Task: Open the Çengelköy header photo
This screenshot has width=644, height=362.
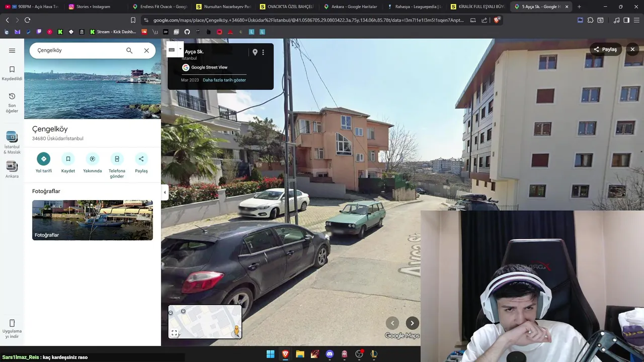Action: pyautogui.click(x=93, y=78)
